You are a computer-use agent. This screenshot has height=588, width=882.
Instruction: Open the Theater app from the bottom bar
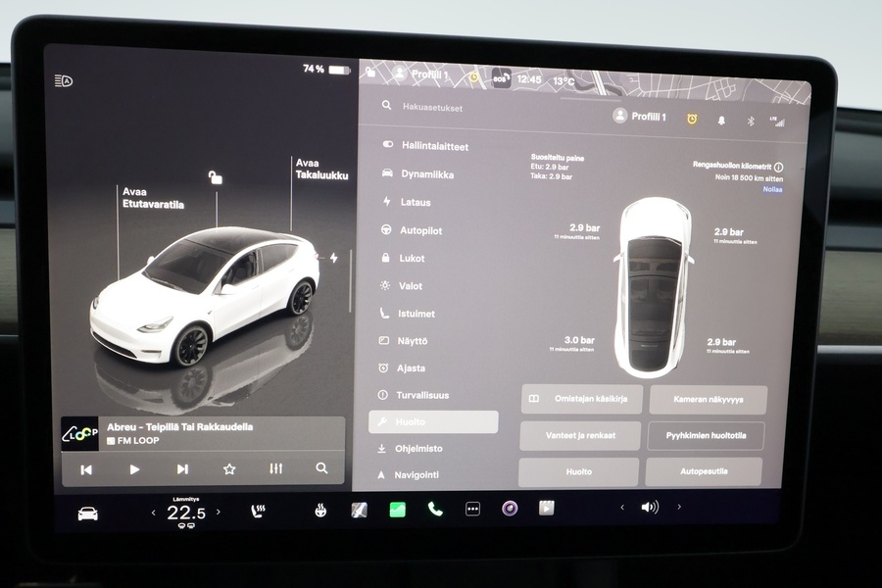click(x=547, y=510)
